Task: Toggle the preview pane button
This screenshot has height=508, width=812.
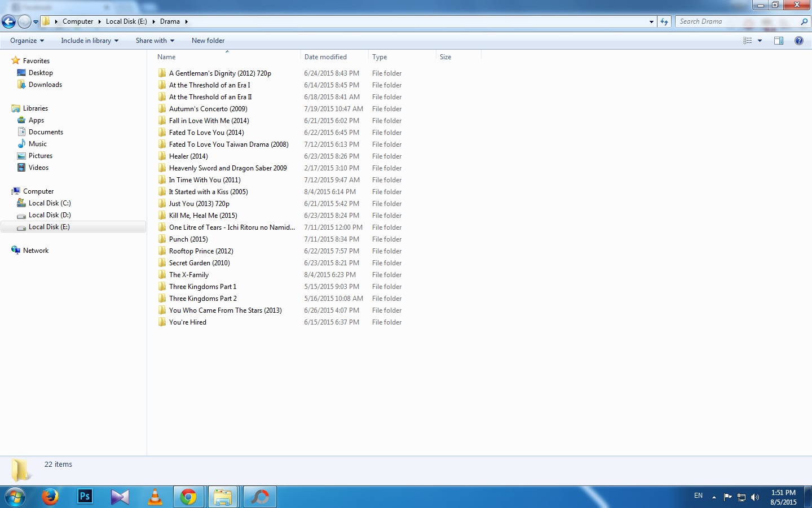Action: (x=779, y=41)
